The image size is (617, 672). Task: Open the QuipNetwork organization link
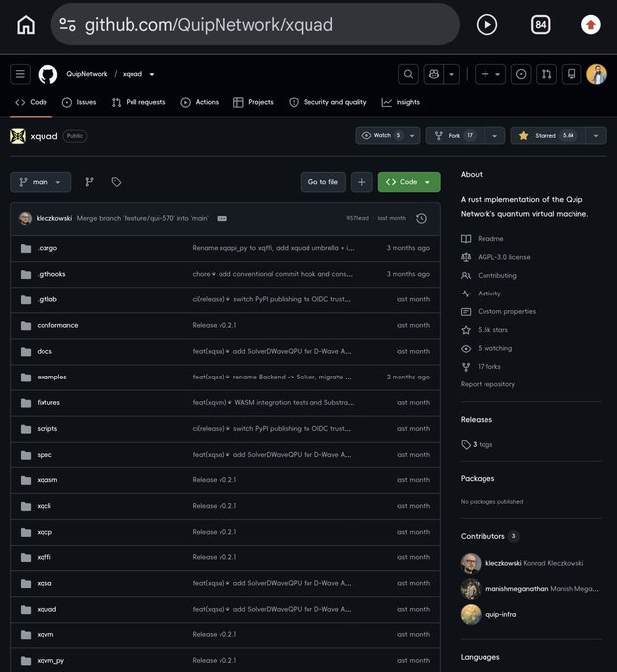click(x=87, y=74)
